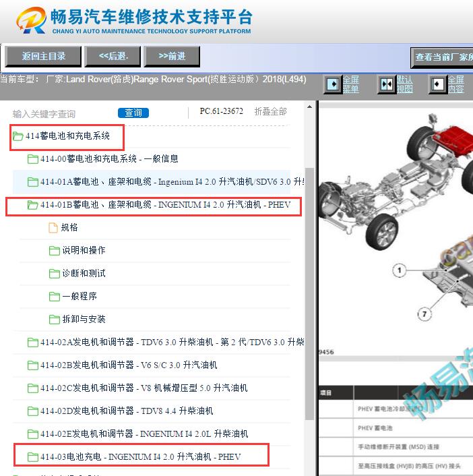
Task: Click the 规格 document icon
Action: [x=53, y=227]
